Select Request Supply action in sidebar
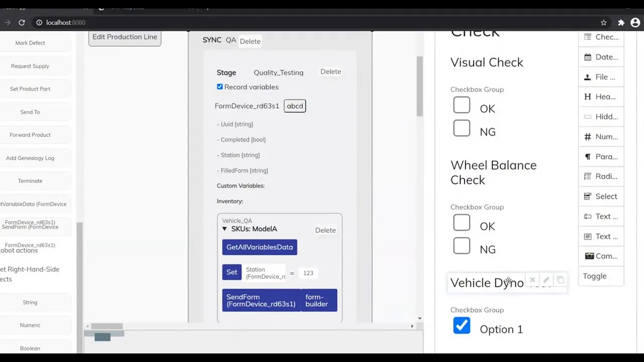This screenshot has height=362, width=644. point(30,66)
